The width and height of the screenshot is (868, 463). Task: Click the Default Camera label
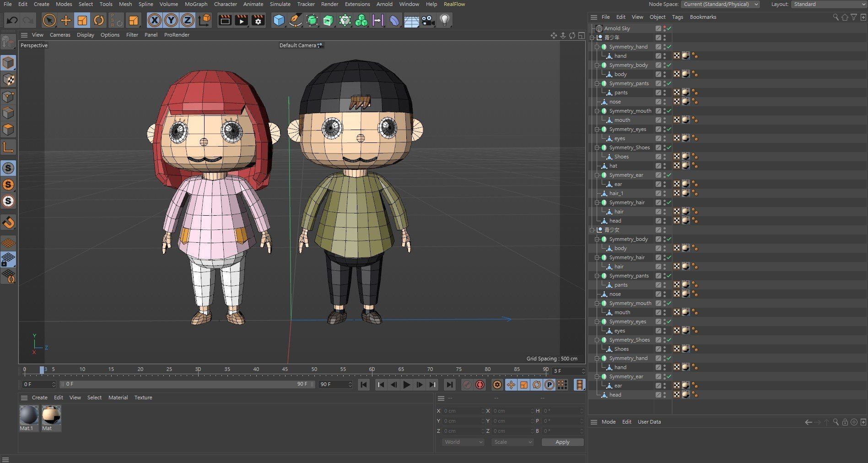point(297,45)
